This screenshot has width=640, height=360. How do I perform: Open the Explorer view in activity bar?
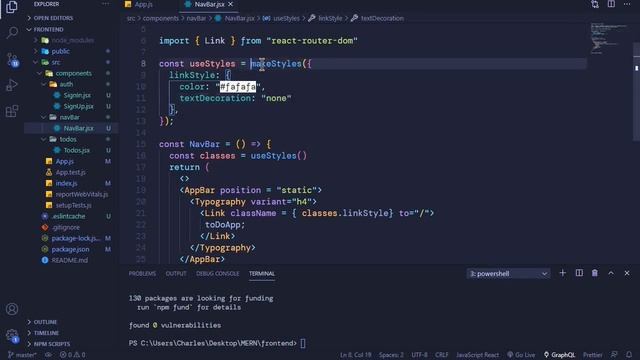pos(11,7)
